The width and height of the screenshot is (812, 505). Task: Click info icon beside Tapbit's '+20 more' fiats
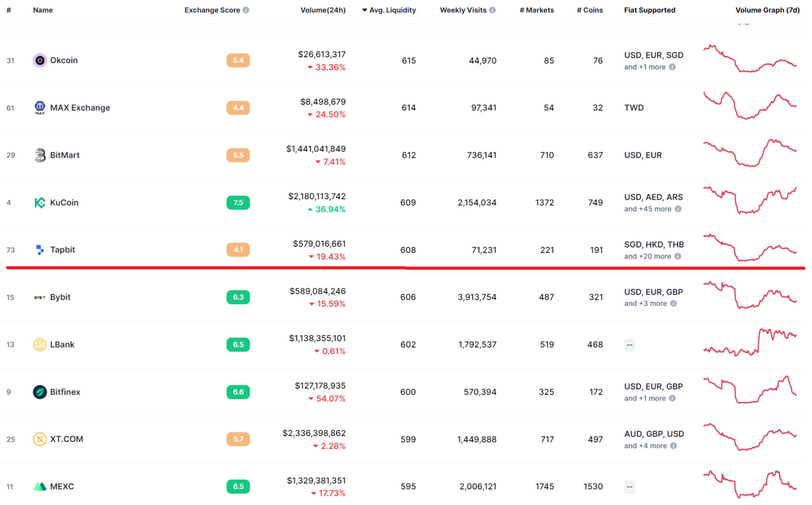point(679,256)
